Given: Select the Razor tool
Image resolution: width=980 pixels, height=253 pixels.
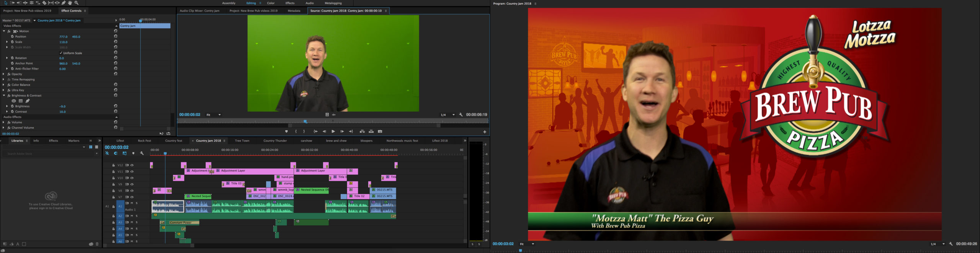Looking at the screenshot, I should coord(44,3).
